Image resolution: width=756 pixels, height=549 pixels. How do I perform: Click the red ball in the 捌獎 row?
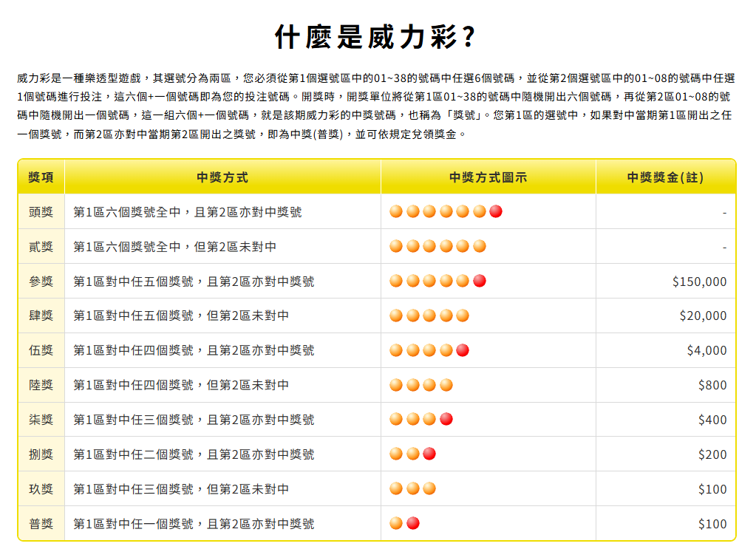click(429, 452)
